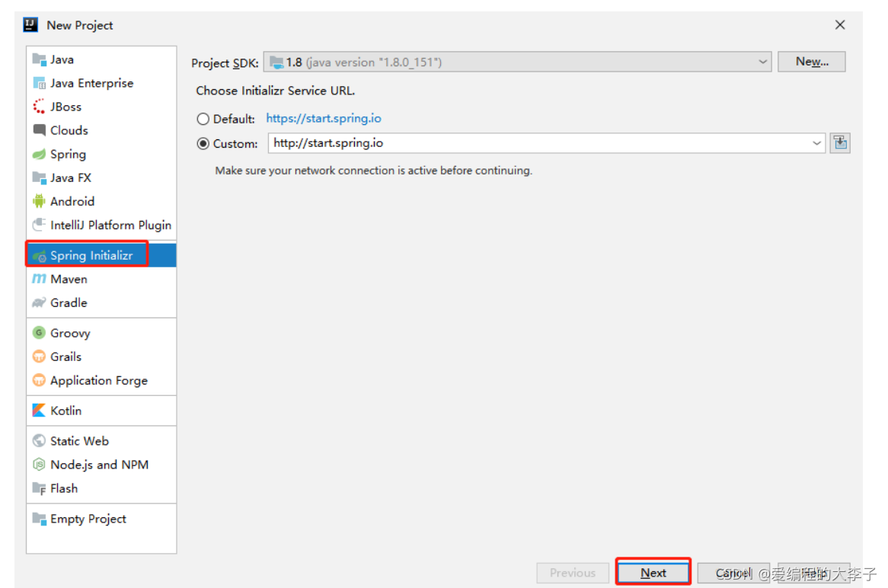Select the Java FX label

pyautogui.click(x=71, y=178)
